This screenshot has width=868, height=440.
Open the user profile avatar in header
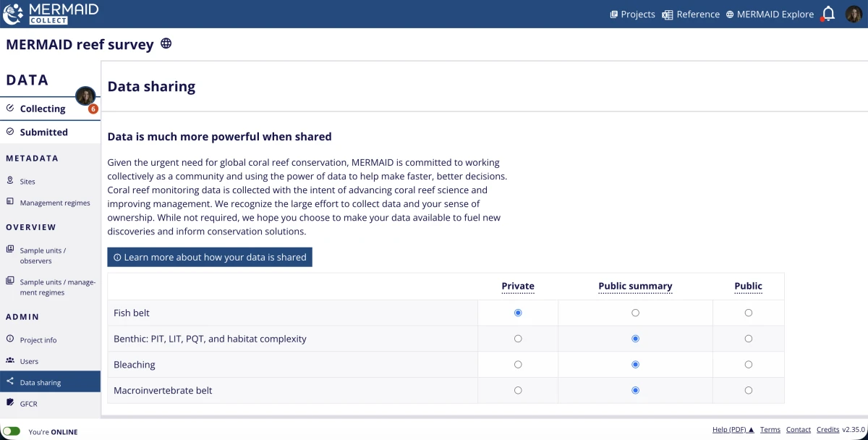pos(854,14)
